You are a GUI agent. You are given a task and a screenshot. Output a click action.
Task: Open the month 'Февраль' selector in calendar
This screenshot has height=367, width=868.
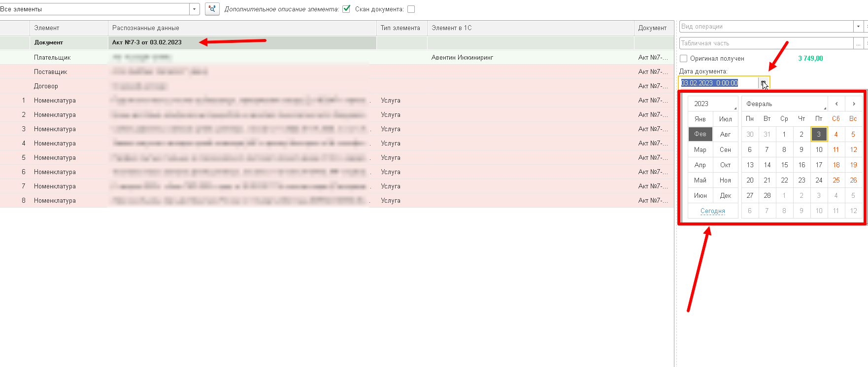(x=784, y=104)
